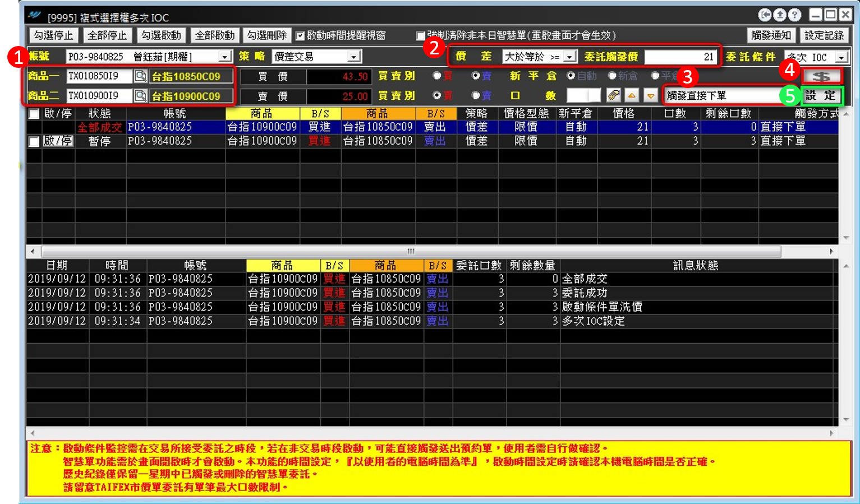Image resolution: width=860 pixels, height=504 pixels.
Task: Open the 策略 strategy dropdown
Action: 354,57
